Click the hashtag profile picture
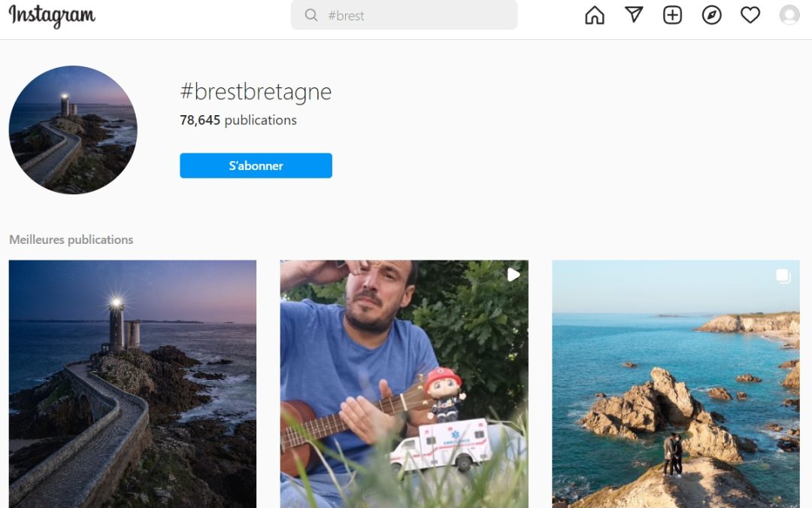Viewport: 812px width, 508px height. (x=73, y=130)
